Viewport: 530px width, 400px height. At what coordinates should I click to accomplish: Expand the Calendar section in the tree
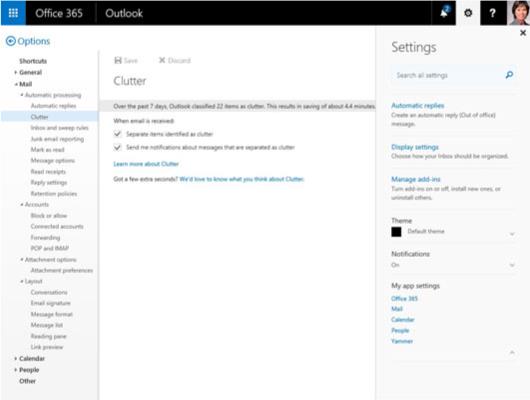pos(16,358)
